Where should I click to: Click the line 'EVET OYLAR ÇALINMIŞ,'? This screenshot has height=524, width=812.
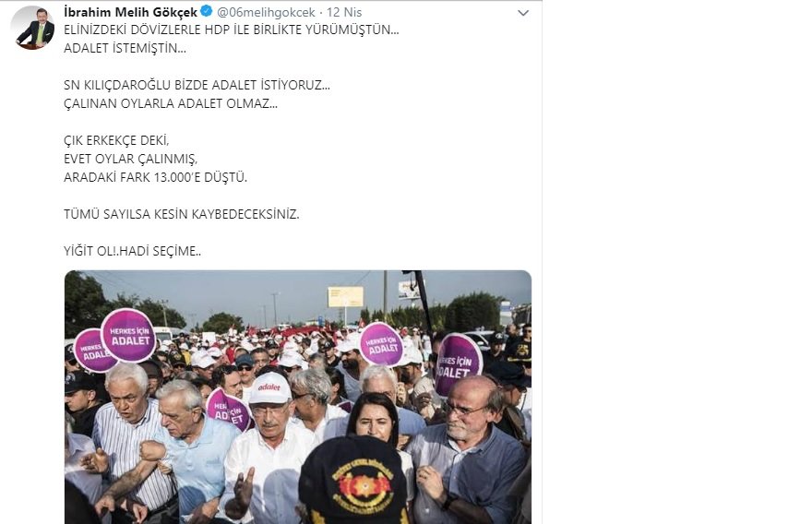pyautogui.click(x=130, y=159)
